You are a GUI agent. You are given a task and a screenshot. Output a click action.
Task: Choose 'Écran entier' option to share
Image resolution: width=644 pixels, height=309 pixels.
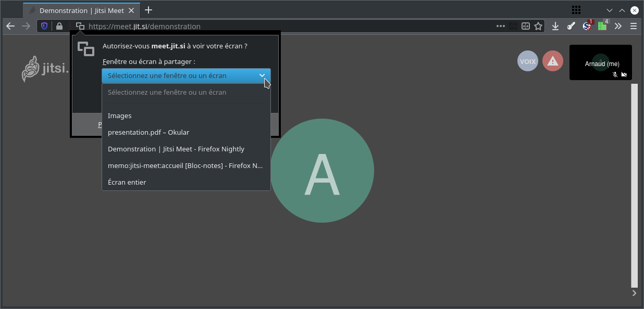(x=127, y=182)
